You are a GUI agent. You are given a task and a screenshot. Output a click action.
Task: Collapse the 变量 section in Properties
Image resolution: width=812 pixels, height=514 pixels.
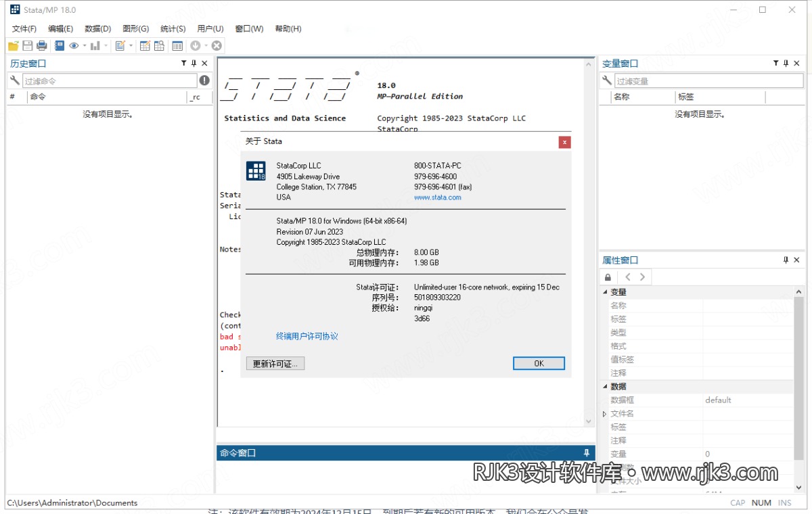[x=605, y=292]
